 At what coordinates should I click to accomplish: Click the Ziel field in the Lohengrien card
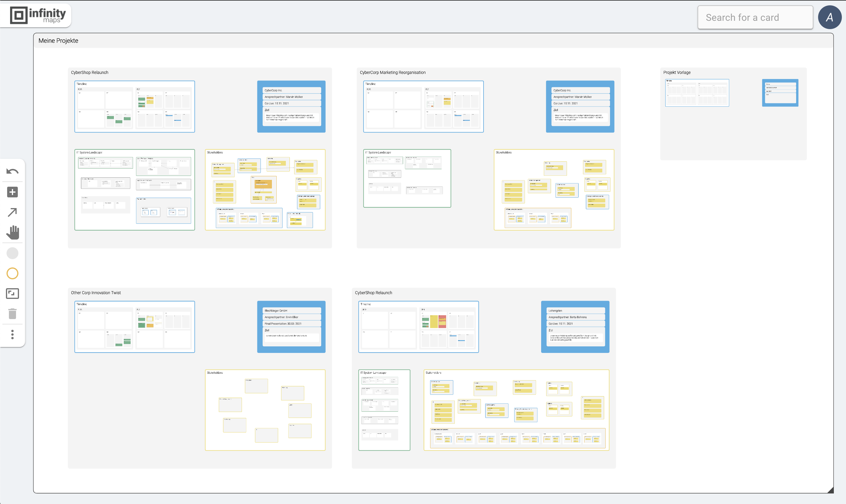coord(575,337)
